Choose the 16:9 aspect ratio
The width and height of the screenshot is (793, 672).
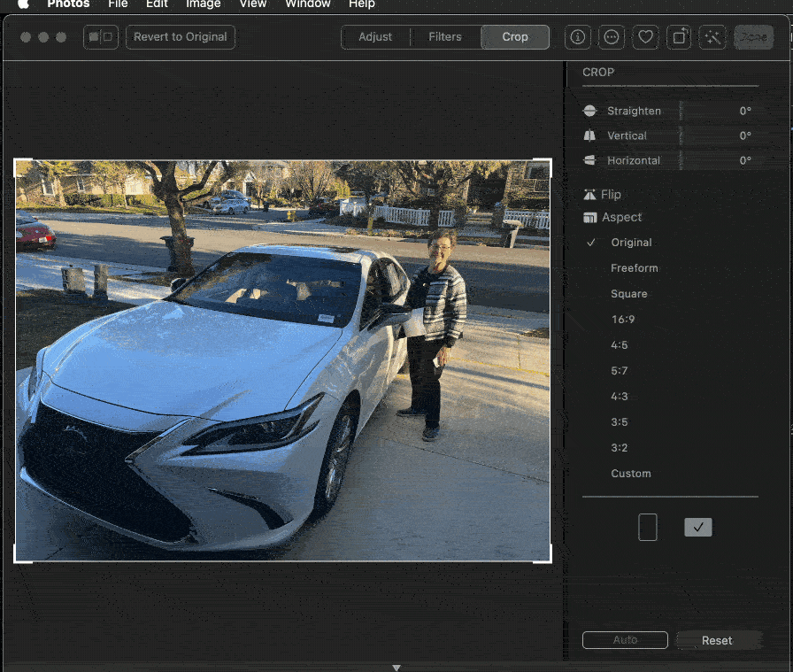pyautogui.click(x=622, y=320)
